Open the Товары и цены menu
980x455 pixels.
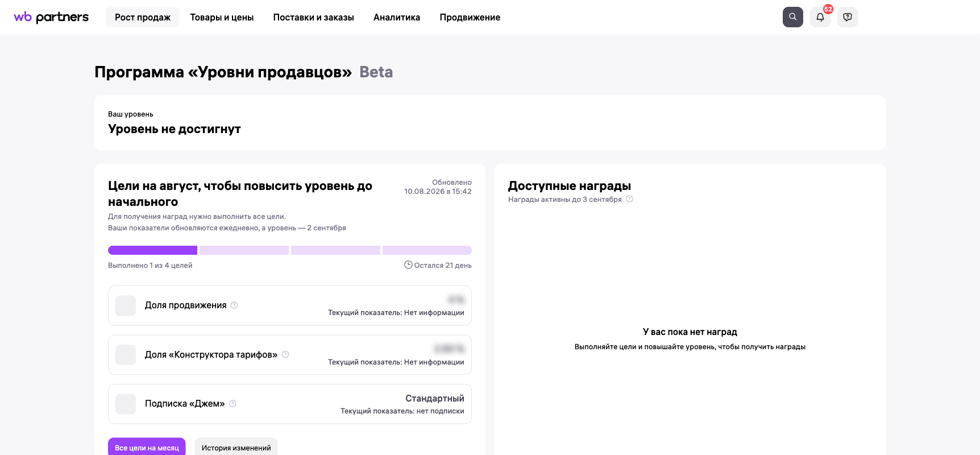222,17
